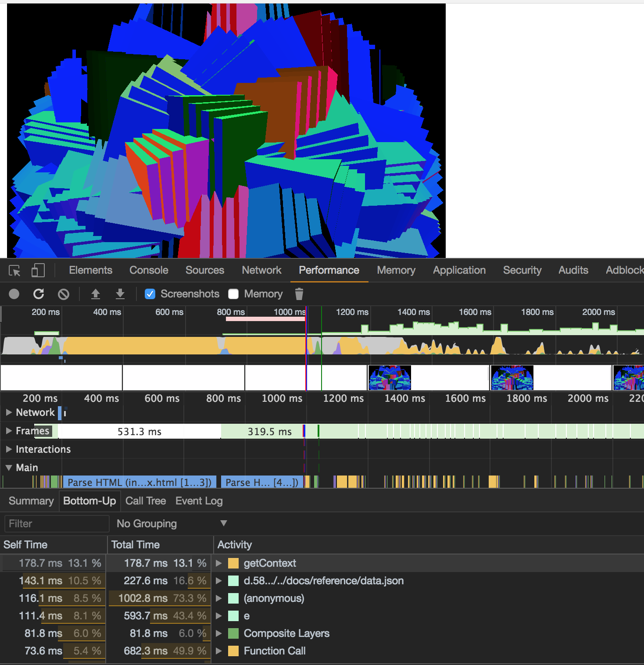This screenshot has height=665, width=644.
Task: Click the garbage collection trash icon
Action: 299,294
